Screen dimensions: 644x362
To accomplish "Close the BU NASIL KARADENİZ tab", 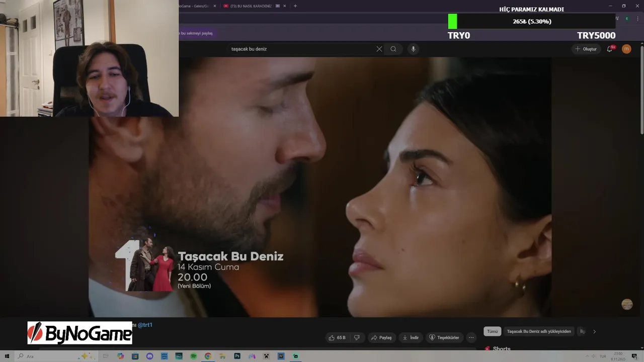I will 285,6.
